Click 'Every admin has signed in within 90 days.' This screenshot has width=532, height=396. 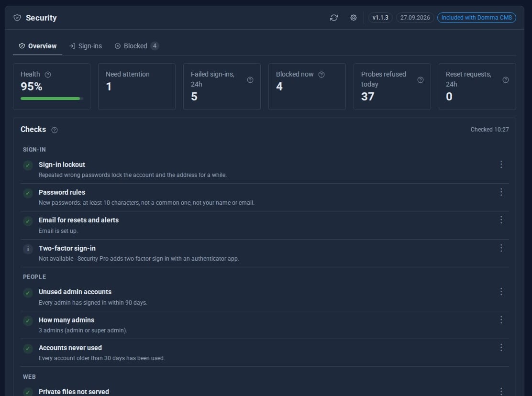[93, 302]
